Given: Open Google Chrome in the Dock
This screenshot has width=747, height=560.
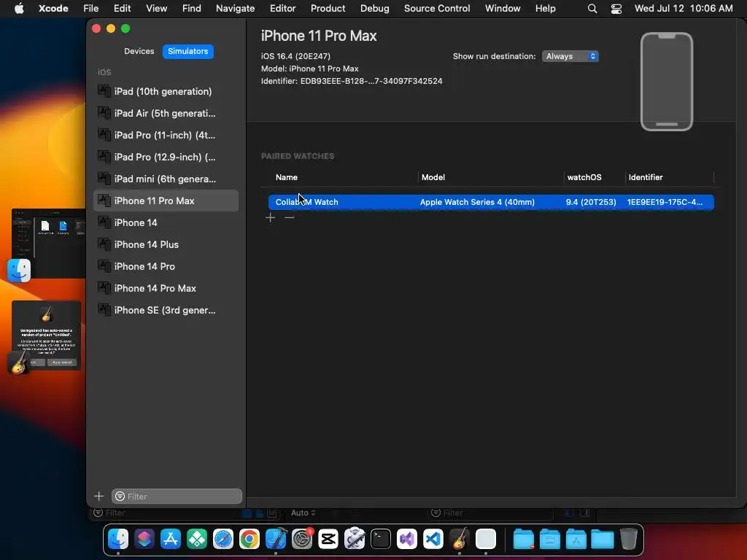Looking at the screenshot, I should pyautogui.click(x=249, y=539).
